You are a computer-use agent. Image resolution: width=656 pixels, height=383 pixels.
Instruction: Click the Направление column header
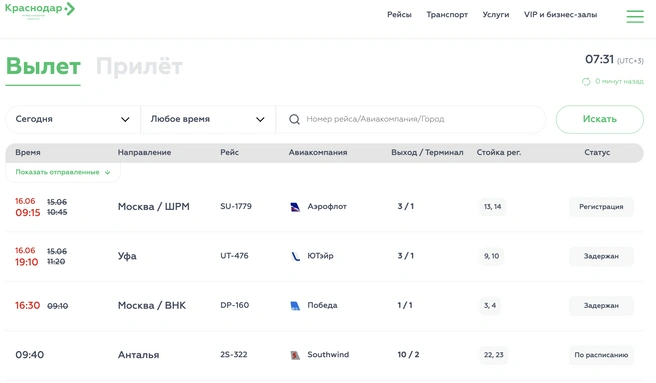[x=144, y=152]
